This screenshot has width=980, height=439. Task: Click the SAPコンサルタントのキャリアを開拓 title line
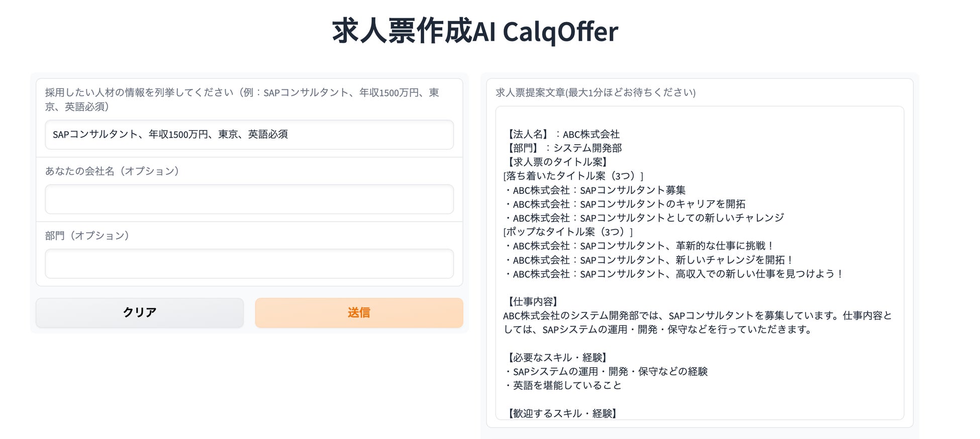[625, 204]
